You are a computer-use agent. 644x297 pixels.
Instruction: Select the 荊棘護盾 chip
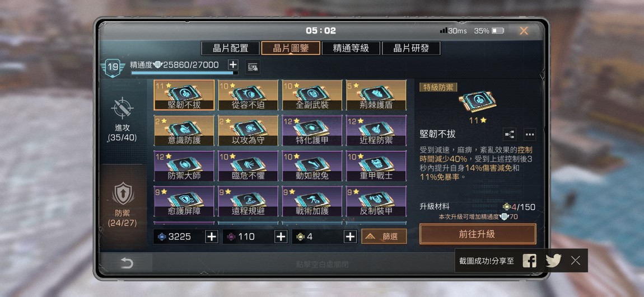click(x=376, y=95)
